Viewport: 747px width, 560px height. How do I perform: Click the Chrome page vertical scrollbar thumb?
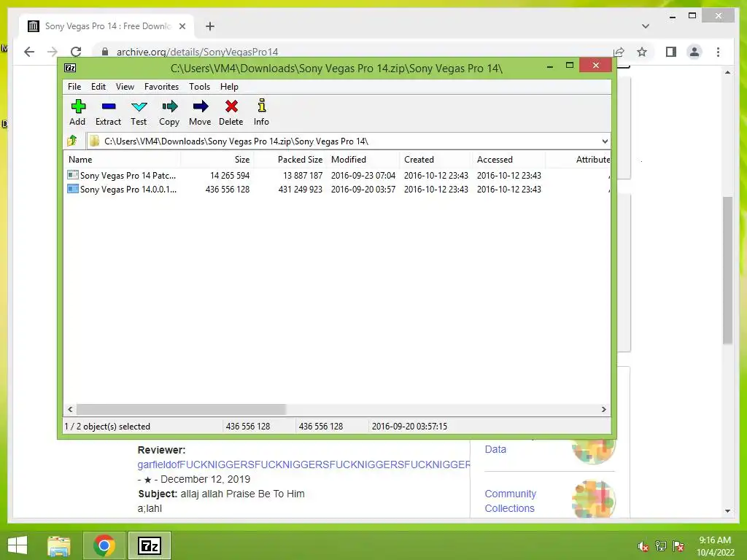pos(727,270)
